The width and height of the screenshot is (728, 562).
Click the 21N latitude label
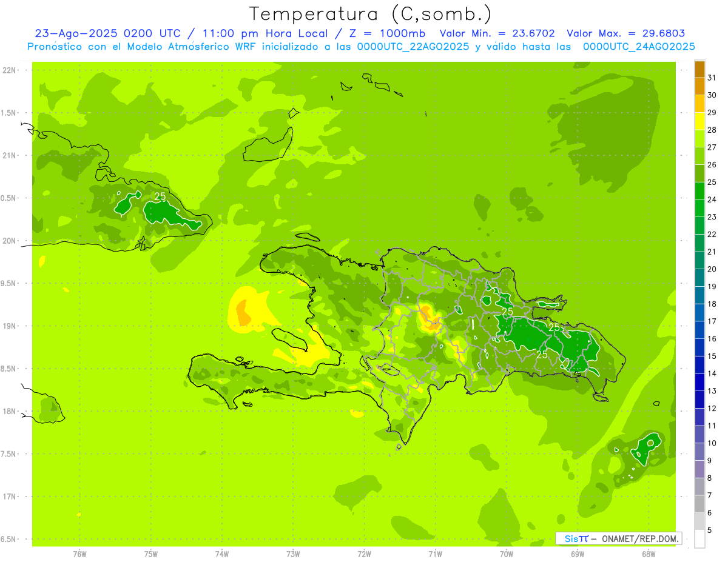pyautogui.click(x=8, y=156)
